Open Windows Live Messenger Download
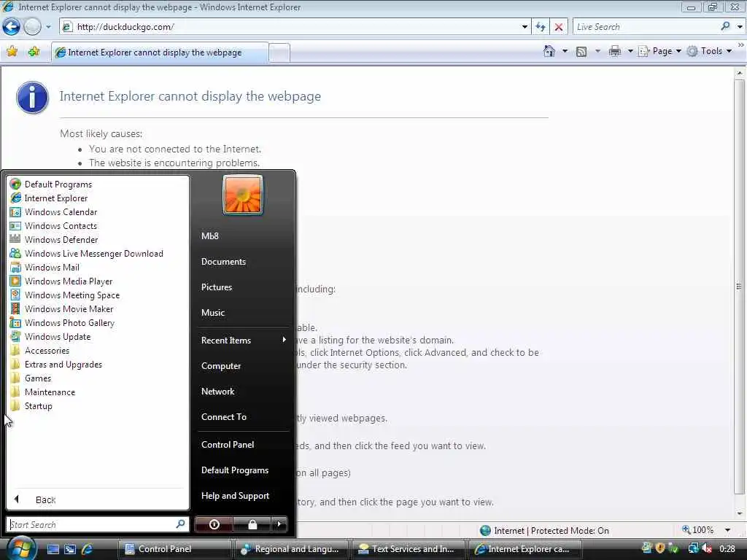This screenshot has width=747, height=560. pyautogui.click(x=98, y=253)
